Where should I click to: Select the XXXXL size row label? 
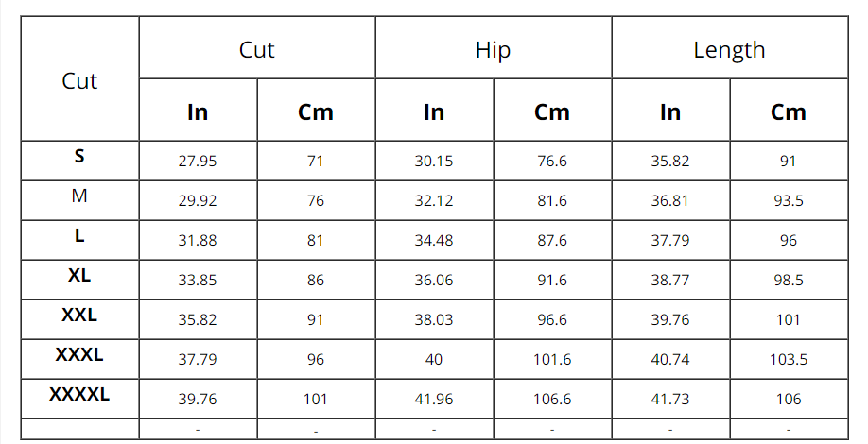tap(79, 395)
